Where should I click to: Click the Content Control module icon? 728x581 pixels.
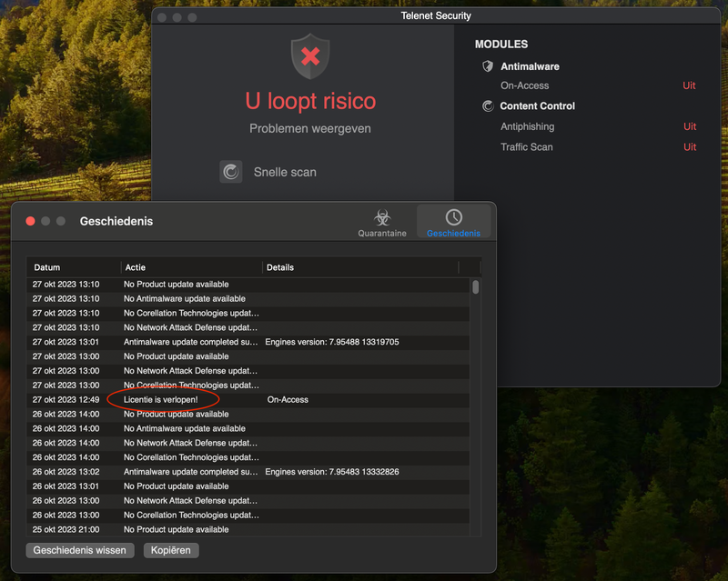click(x=489, y=106)
